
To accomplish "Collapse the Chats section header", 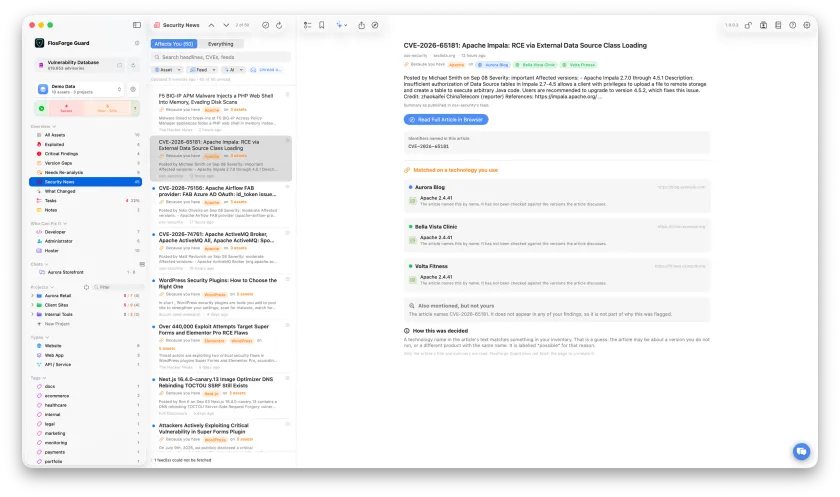I will (39, 264).
